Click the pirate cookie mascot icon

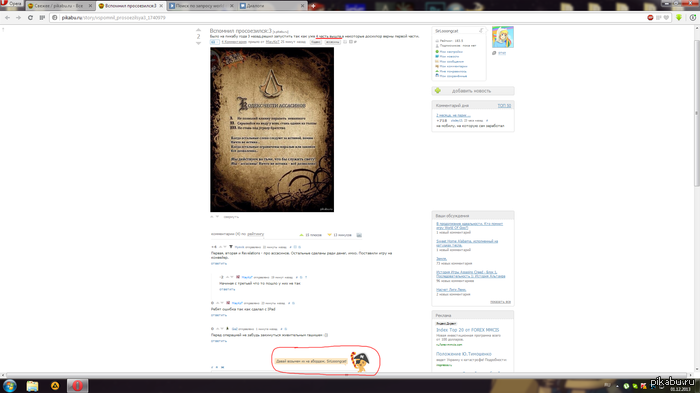pyautogui.click(x=361, y=361)
